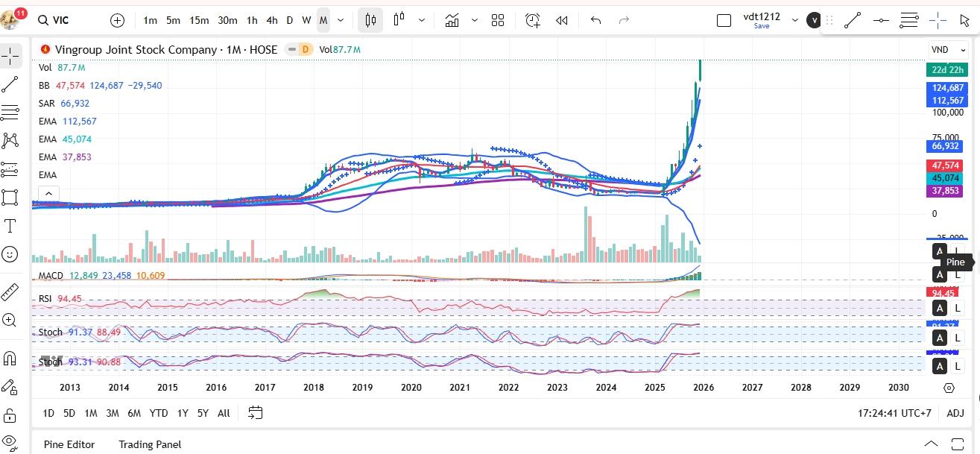Open chart settings gear below the price scale
The image size is (980, 454).
949,388
